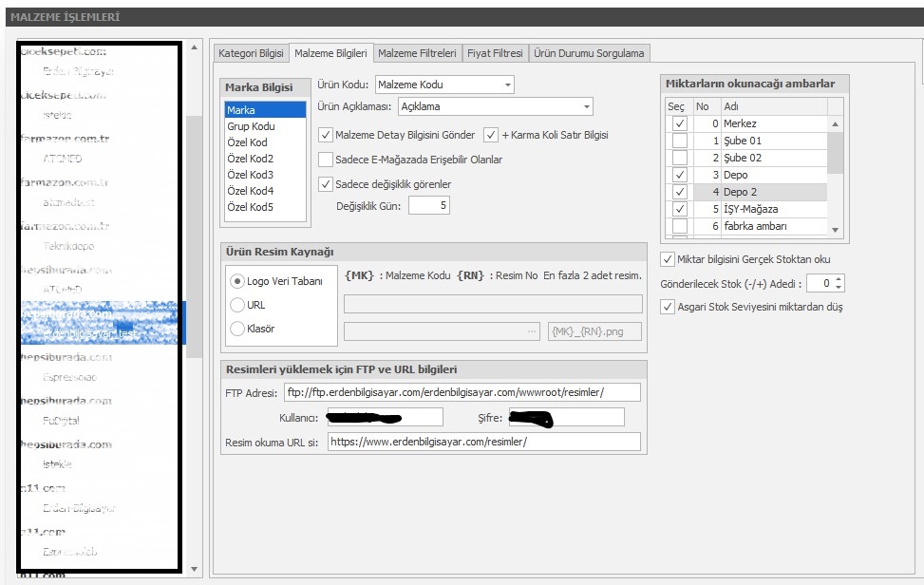Enable Sadece E-Mağazada Erişebilir Olanlar

[x=327, y=160]
